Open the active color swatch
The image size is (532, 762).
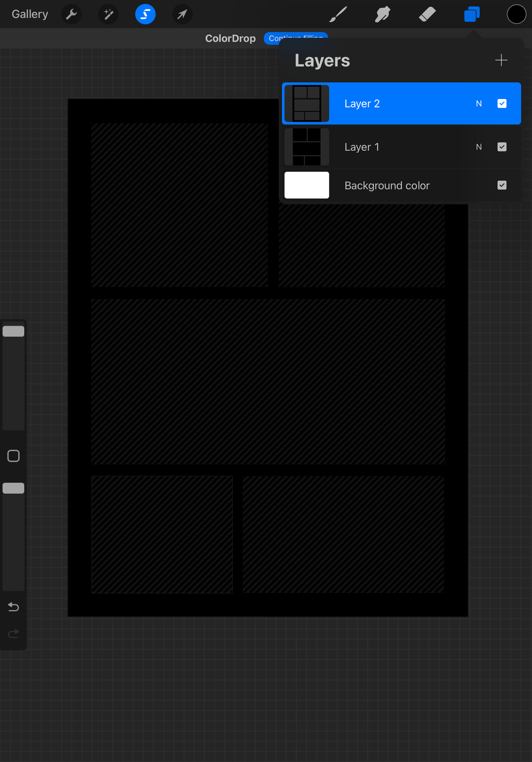[x=516, y=14]
